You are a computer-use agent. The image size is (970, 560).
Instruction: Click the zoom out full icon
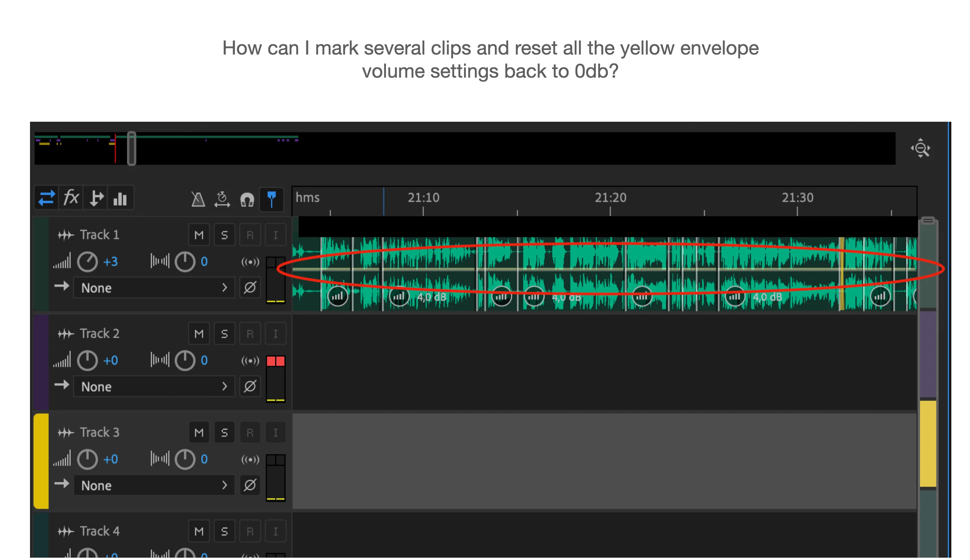click(920, 148)
